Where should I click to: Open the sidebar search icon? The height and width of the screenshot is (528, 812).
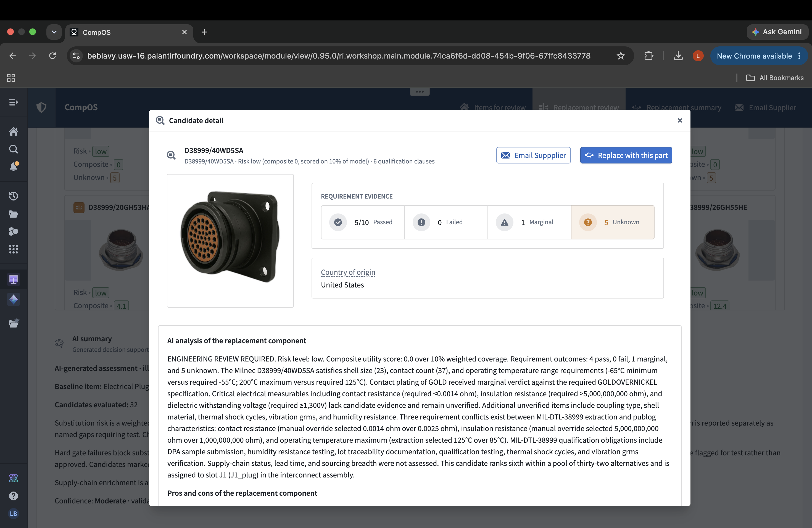tap(13, 149)
